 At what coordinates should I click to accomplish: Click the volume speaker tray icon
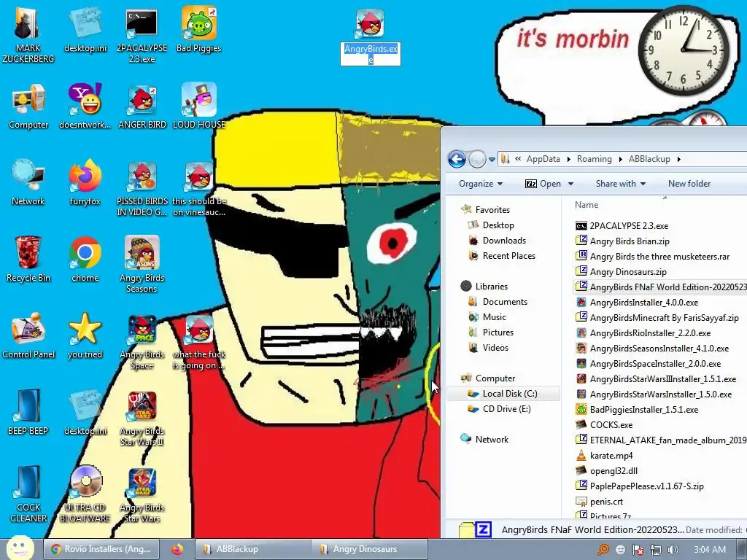[673, 550]
